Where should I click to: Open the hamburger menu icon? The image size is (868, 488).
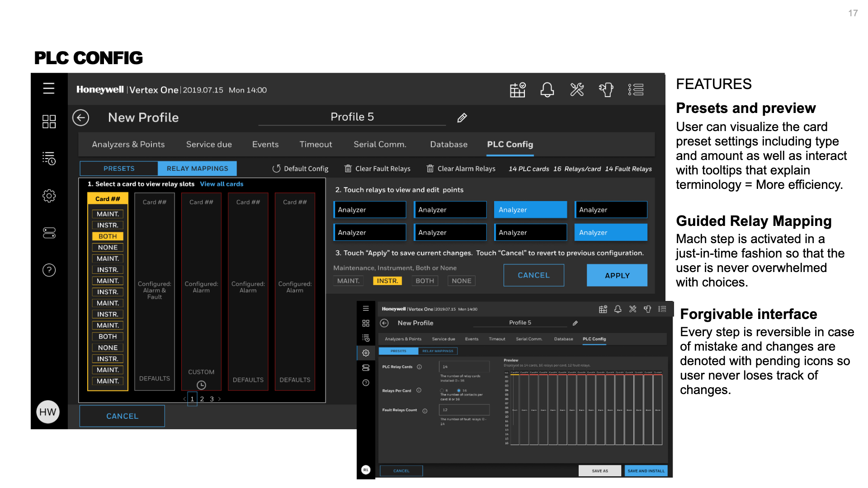(x=49, y=89)
